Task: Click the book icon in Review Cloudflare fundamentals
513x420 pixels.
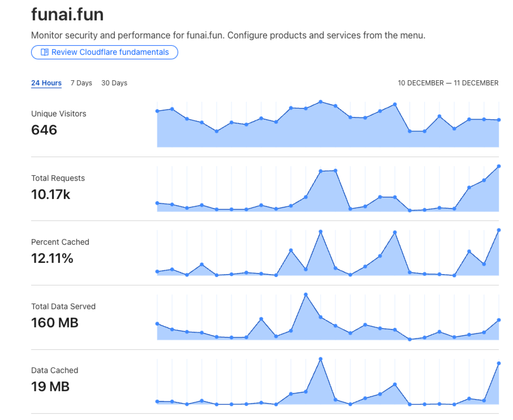Action: [45, 52]
